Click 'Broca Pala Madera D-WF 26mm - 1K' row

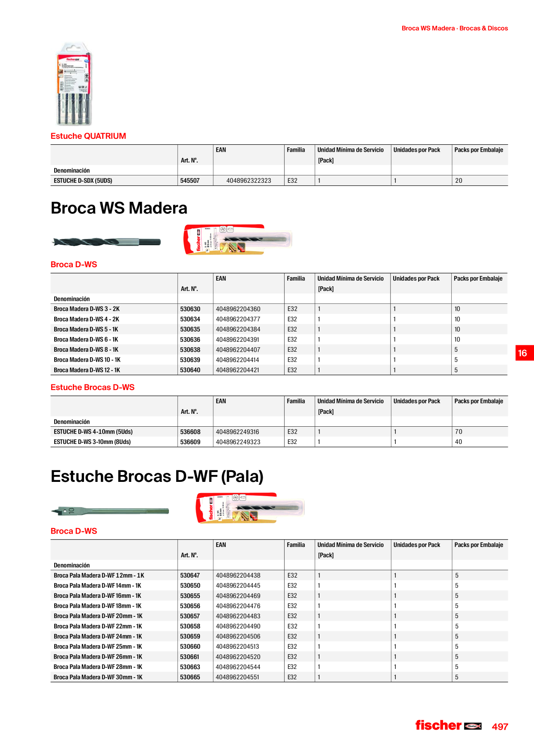(279, 657)
